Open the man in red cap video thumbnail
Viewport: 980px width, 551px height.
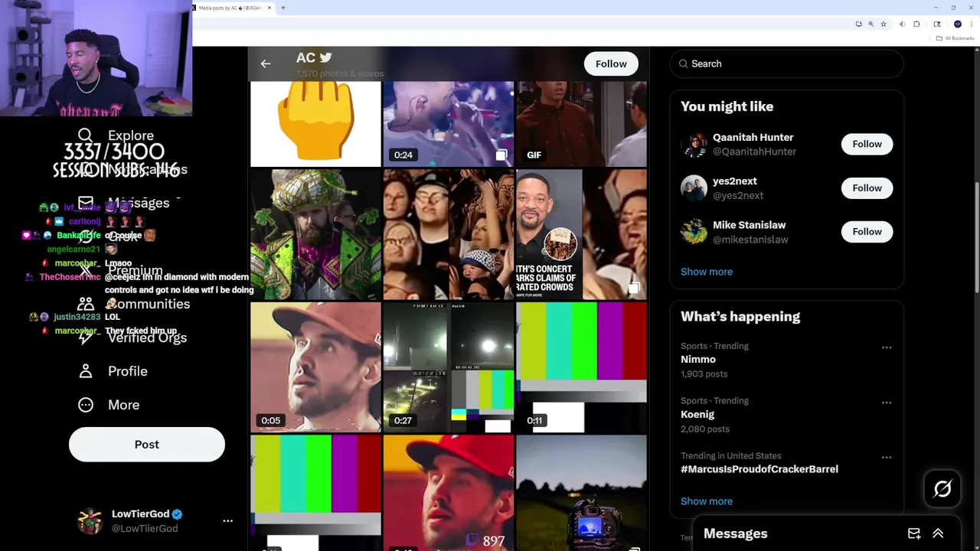click(449, 493)
